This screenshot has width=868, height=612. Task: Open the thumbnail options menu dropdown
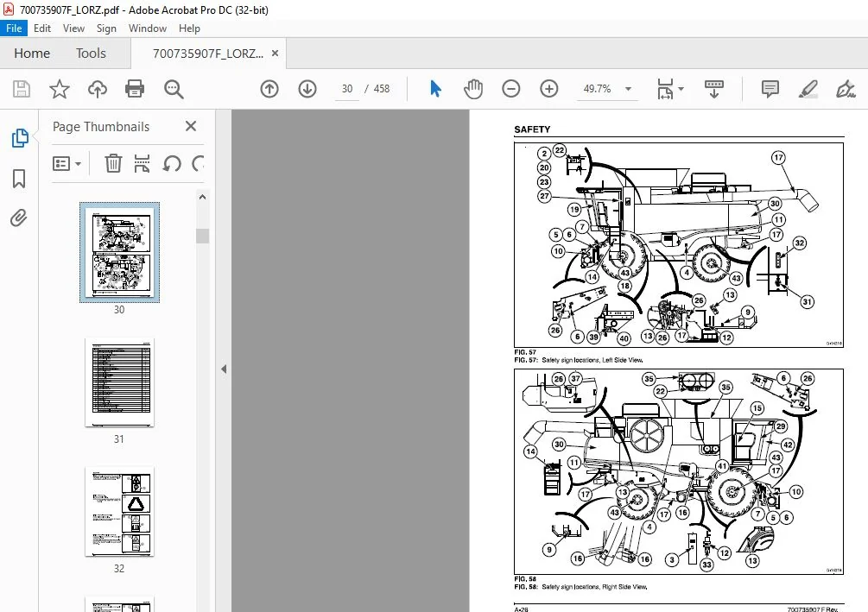tap(67, 164)
